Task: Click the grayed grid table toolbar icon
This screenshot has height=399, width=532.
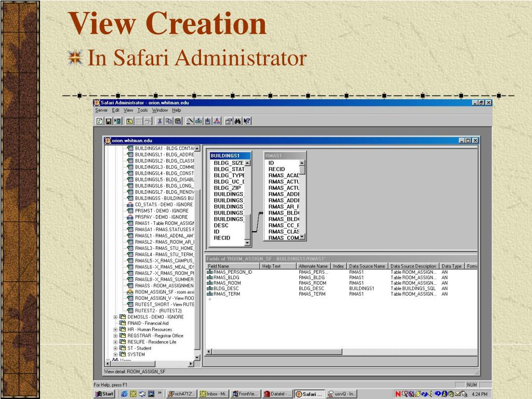Action: [139, 121]
